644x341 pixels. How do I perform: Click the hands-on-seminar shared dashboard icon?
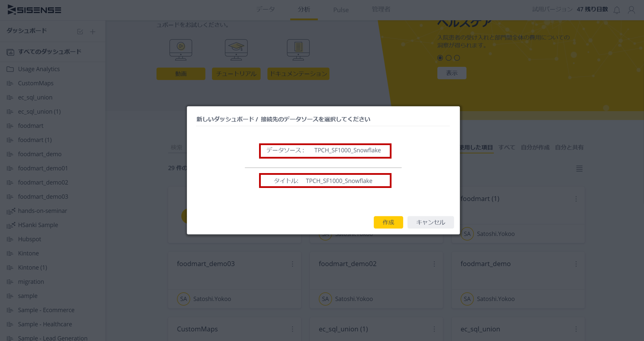(x=11, y=211)
